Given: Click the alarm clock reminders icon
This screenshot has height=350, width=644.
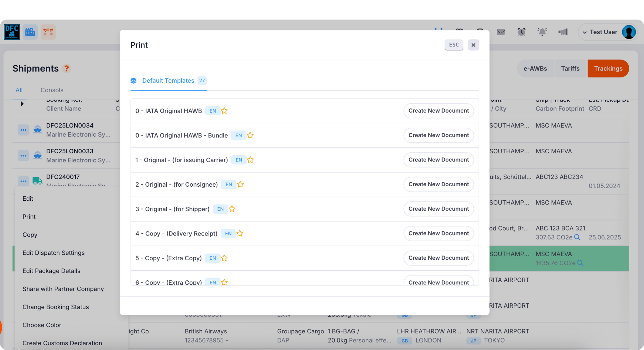Looking at the screenshot, I should (x=521, y=32).
